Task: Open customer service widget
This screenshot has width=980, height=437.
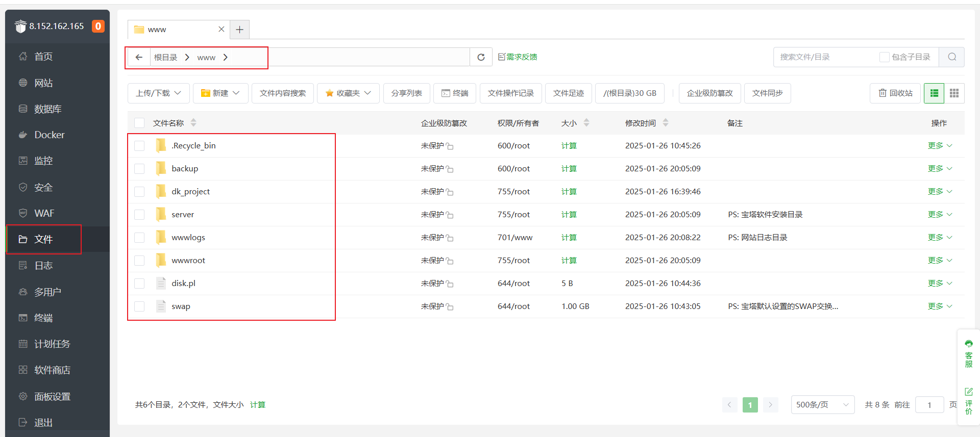Action: [x=969, y=353]
